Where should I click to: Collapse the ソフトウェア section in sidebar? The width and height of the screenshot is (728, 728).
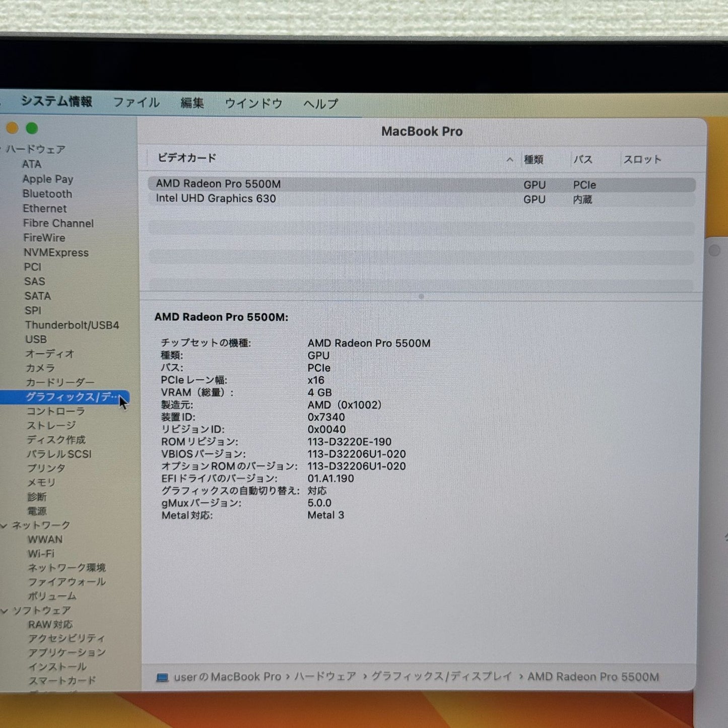click(x=4, y=611)
